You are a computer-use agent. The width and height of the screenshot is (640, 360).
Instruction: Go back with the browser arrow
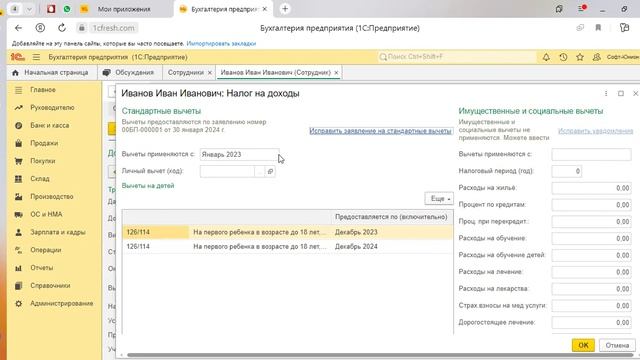(x=18, y=28)
